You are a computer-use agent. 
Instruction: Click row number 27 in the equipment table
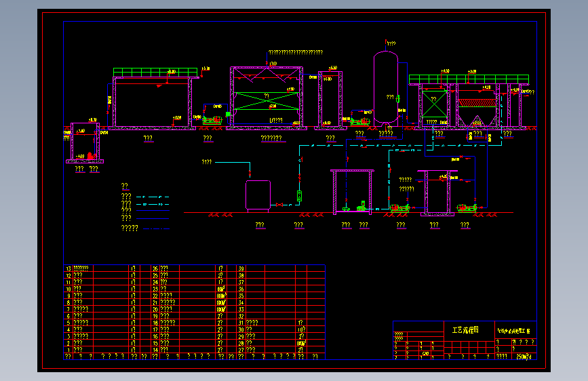point(241,350)
